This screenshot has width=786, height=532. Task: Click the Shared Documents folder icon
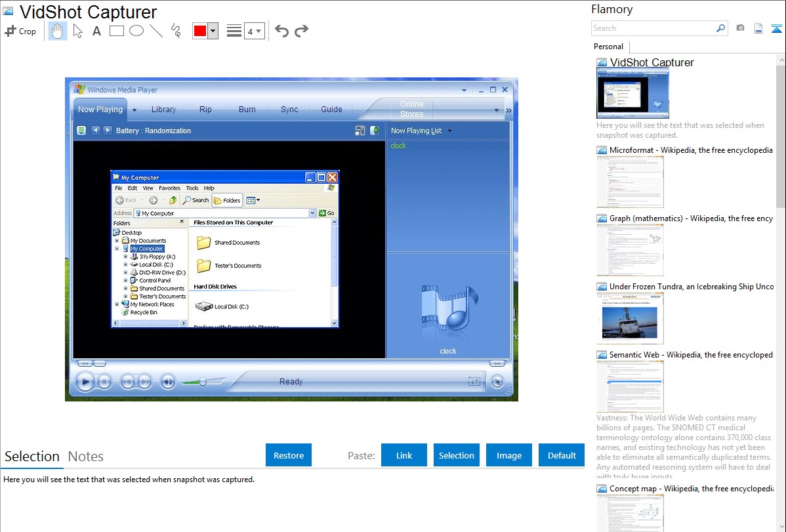click(203, 243)
